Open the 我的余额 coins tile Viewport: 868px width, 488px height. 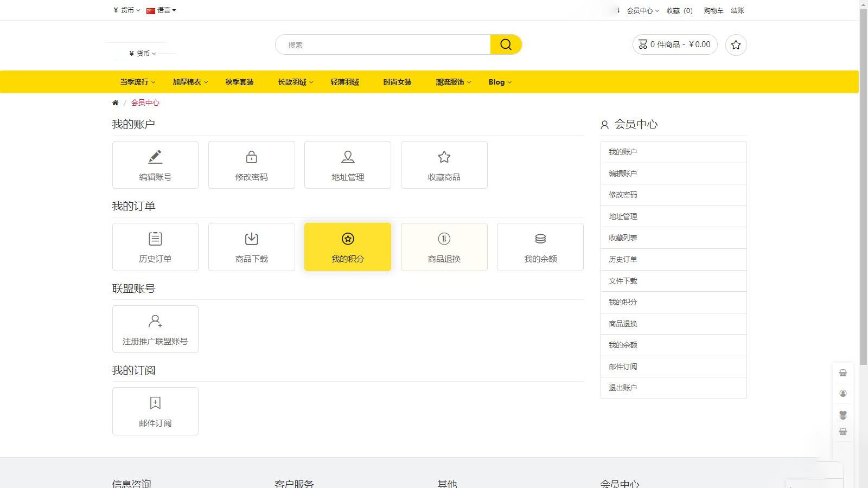coord(540,247)
